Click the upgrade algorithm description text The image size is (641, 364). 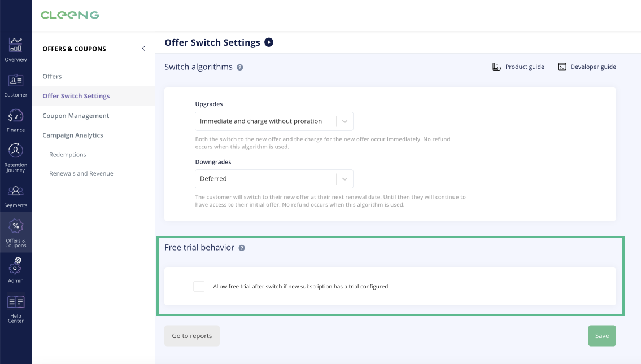click(322, 143)
